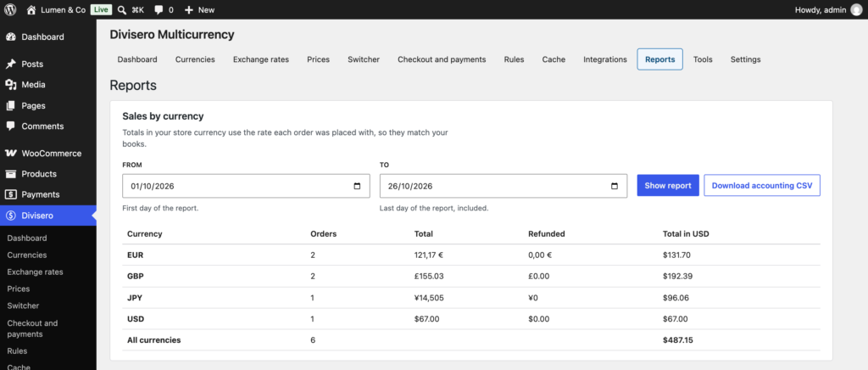This screenshot has width=868, height=370.
Task: Open the Tools tab
Action: point(703,59)
